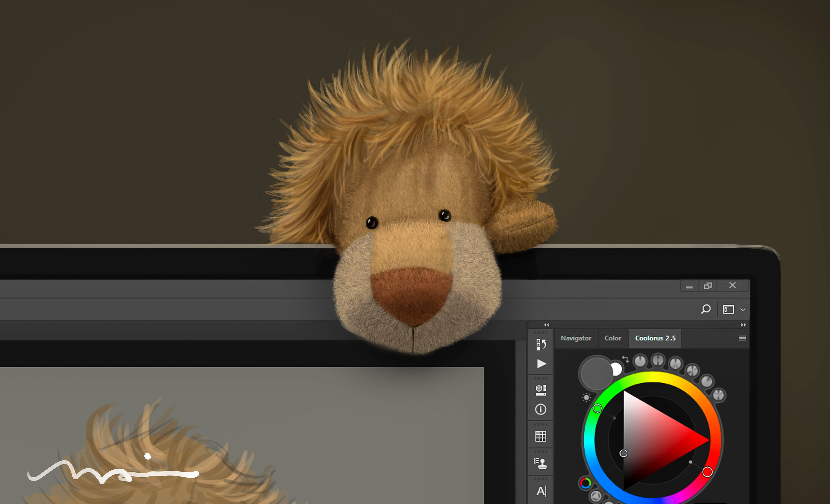Open the Clone Source stamp icon

click(x=541, y=463)
